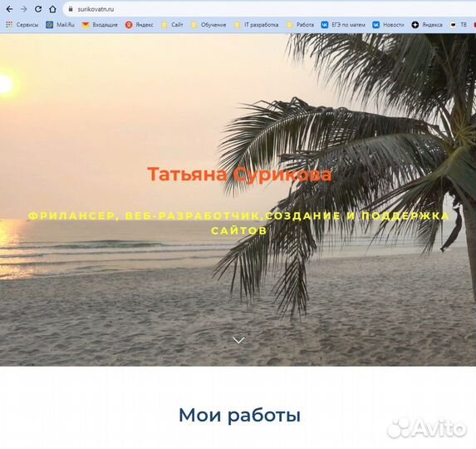Open the Обучение bookmarks folder
This screenshot has width=476, height=449.
(x=209, y=25)
